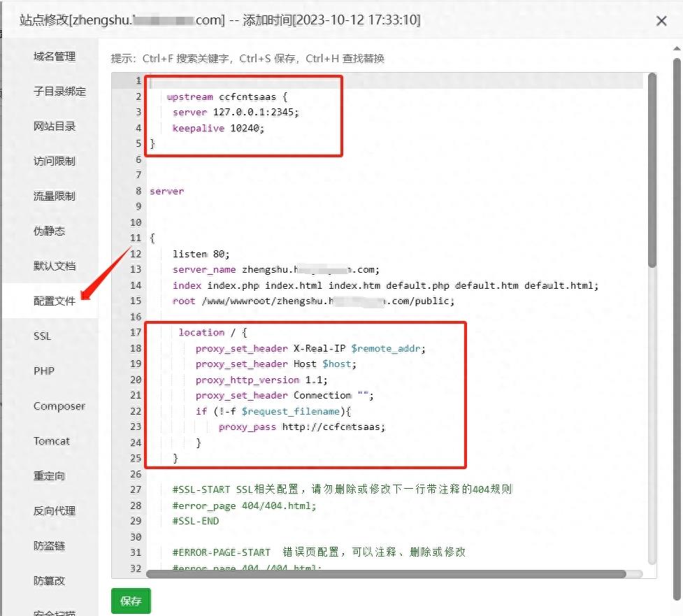Open the 重定向 redirect settings
Screen dimensions: 683x616
[x=51, y=476]
